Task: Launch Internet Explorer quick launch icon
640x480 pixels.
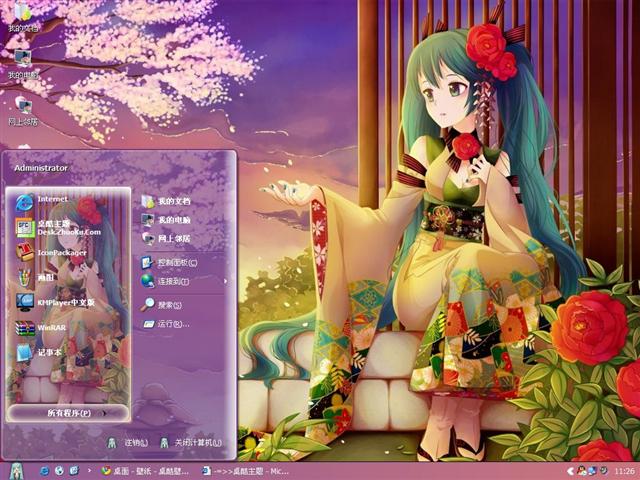Action: [x=44, y=471]
